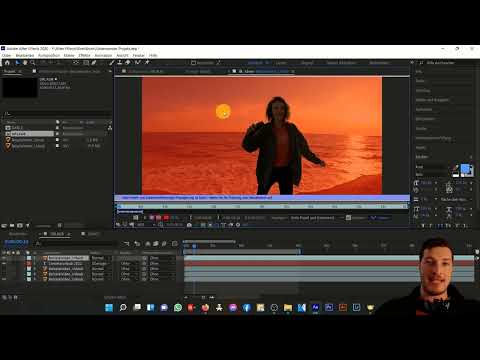Viewport: 480px width, 360px height.
Task: Toggle visibility eye of timeline layer 1
Action: [x=4, y=258]
